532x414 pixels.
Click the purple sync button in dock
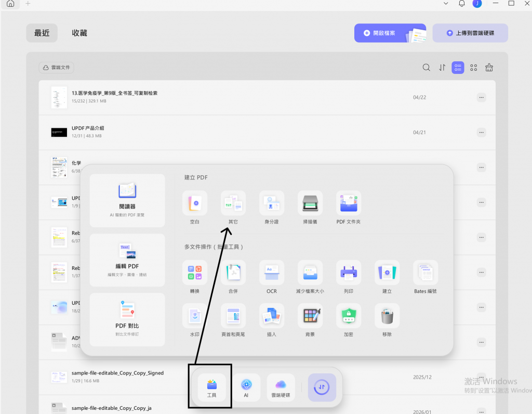point(322,387)
